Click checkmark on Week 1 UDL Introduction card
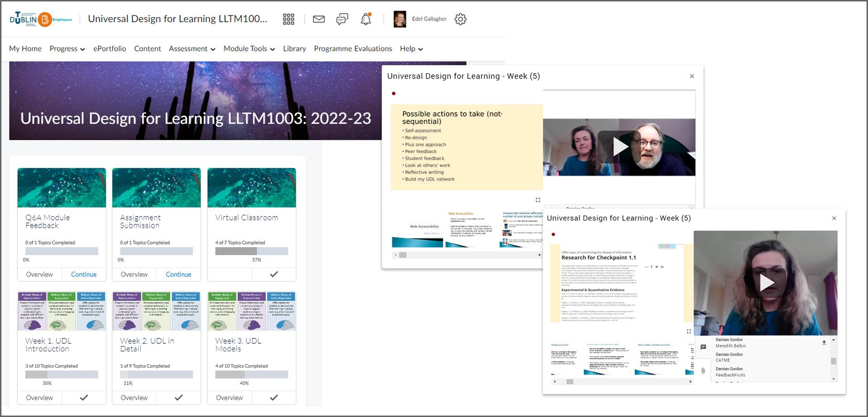 (x=84, y=397)
